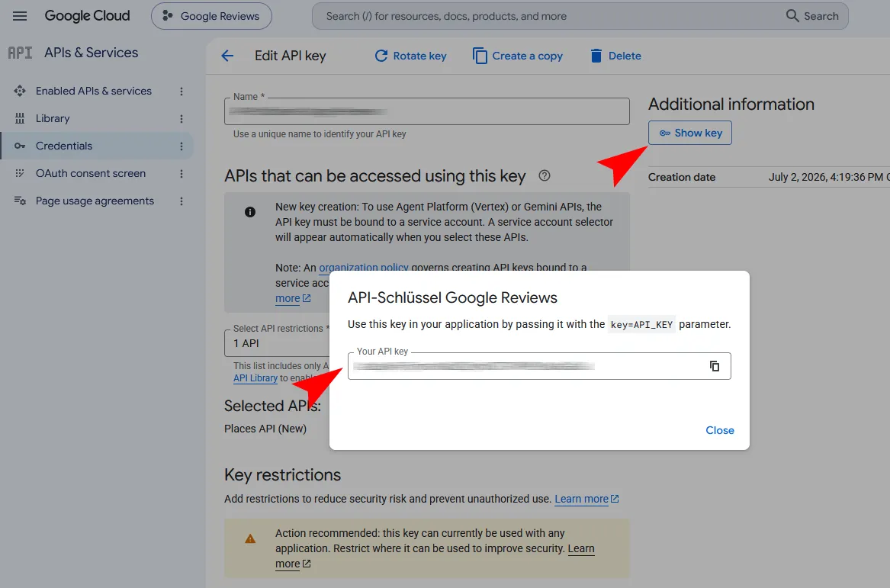Open more options for Page usage agreements

(x=181, y=201)
